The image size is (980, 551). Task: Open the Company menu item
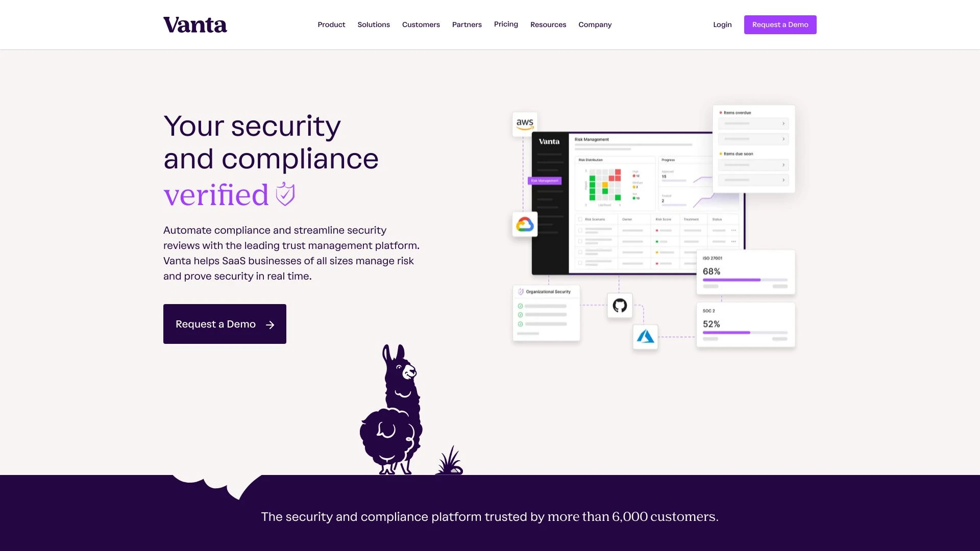coord(595,24)
